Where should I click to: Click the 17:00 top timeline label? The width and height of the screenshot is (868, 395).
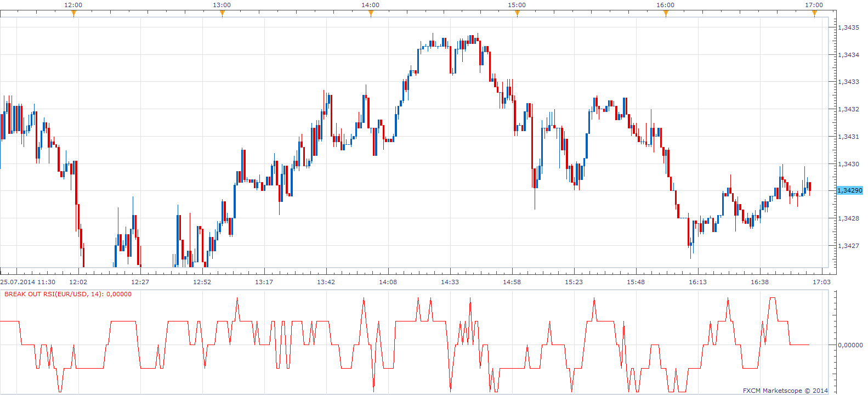pyautogui.click(x=814, y=5)
